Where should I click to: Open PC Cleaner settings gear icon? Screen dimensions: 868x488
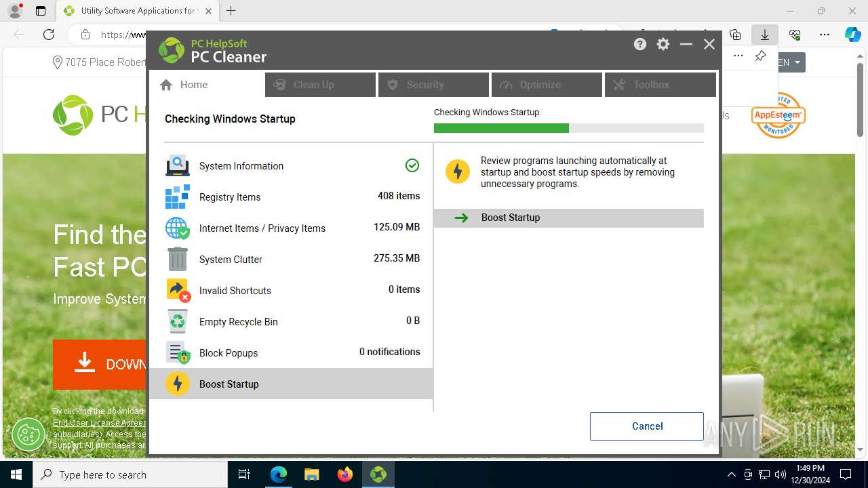[663, 44]
